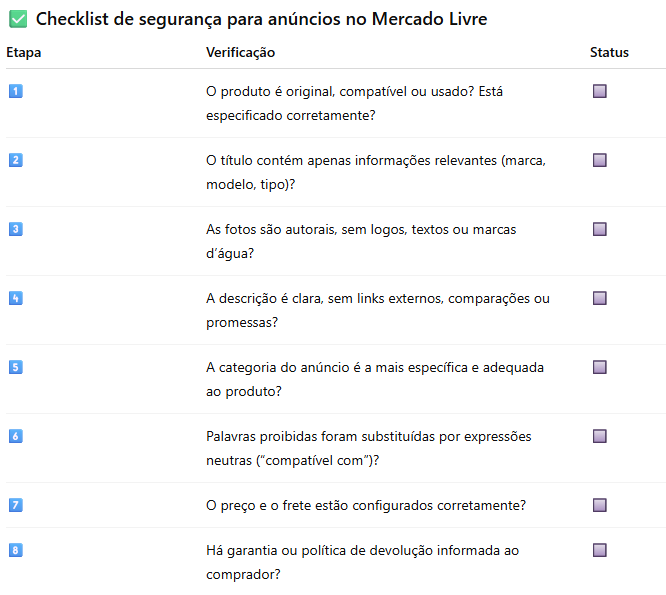Click the step 2 number icon

coord(15,160)
